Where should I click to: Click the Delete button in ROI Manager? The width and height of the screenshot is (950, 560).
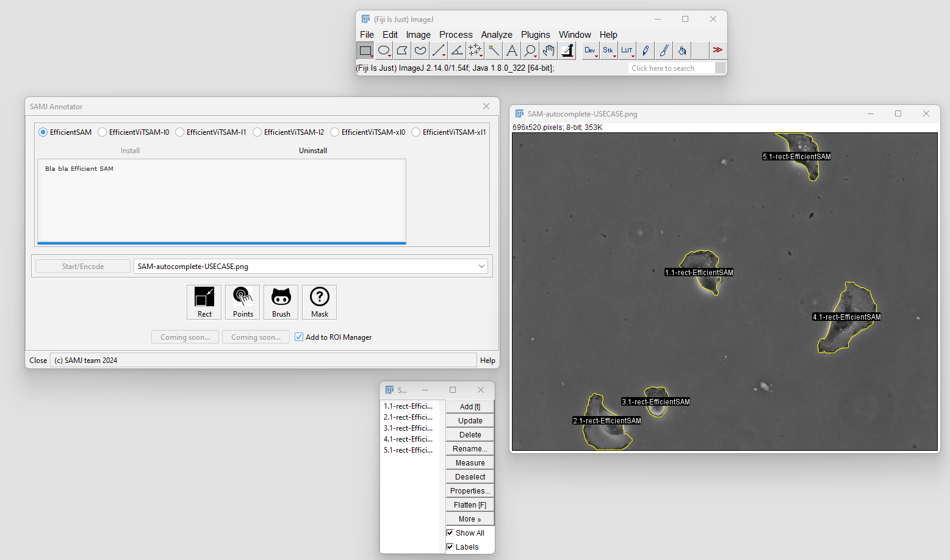pyautogui.click(x=470, y=434)
